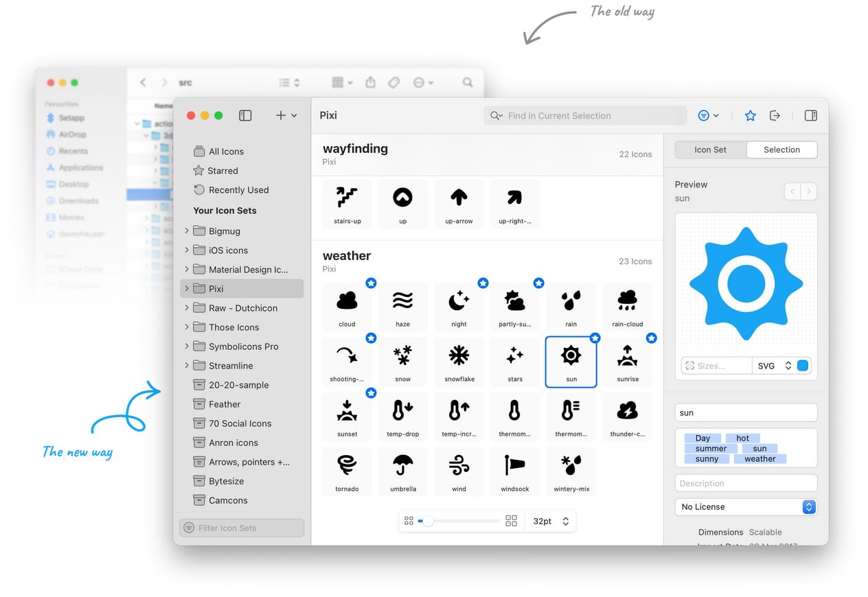The height and width of the screenshot is (597, 868).
Task: Select the snow icon
Action: (402, 362)
